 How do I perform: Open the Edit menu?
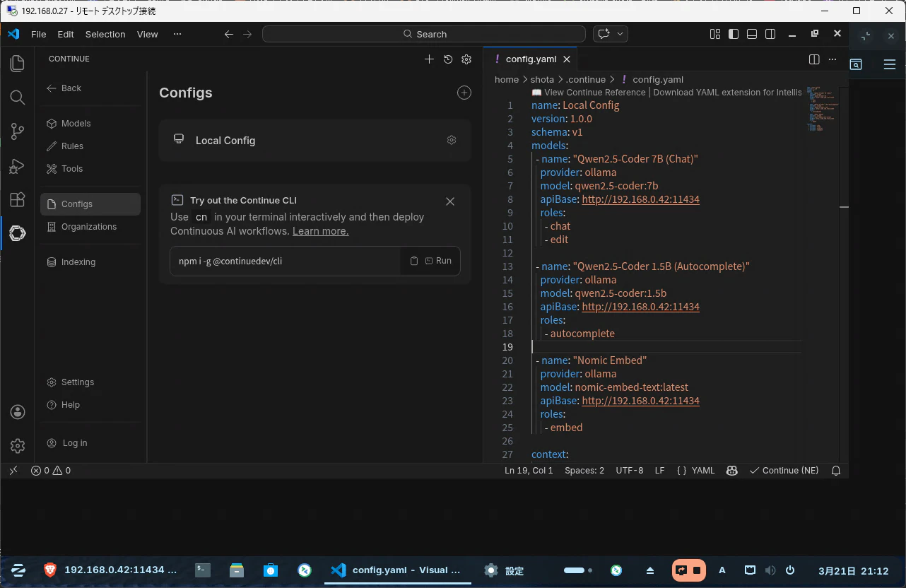(66, 34)
